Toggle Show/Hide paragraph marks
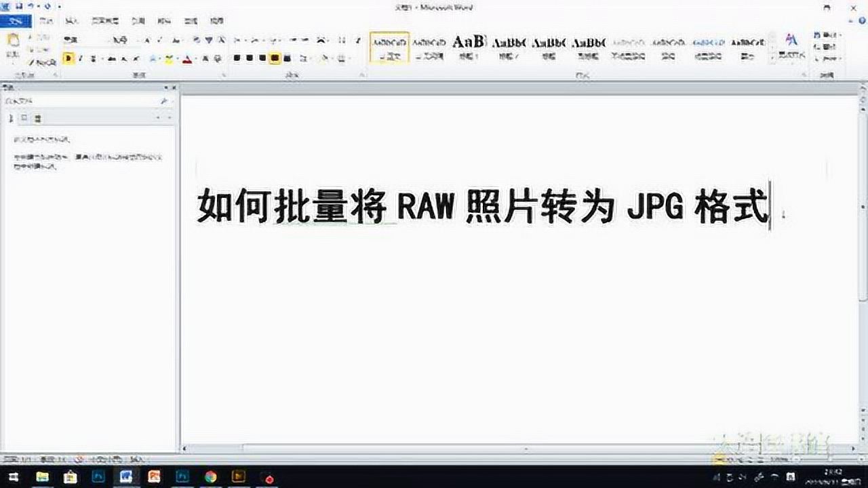 click(357, 40)
